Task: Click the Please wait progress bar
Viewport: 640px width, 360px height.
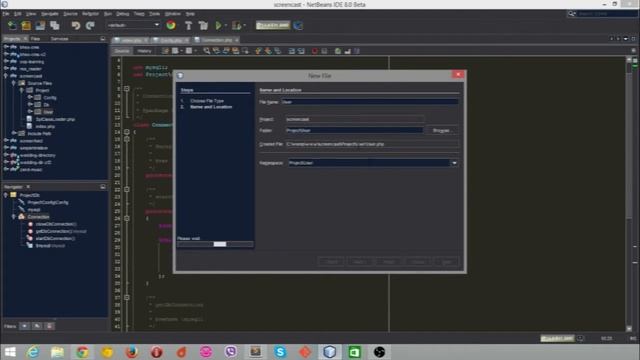Action: [x=215, y=244]
